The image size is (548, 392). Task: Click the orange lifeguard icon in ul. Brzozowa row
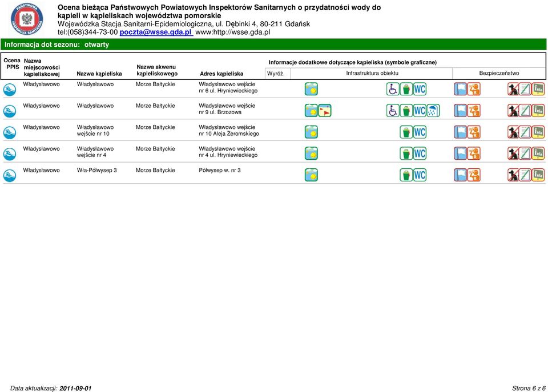474,111
